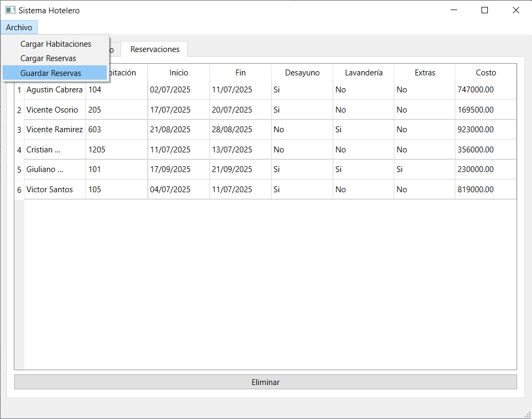Viewport: 532px width, 419px height.
Task: Click room number 104 cell
Action: 117,90
